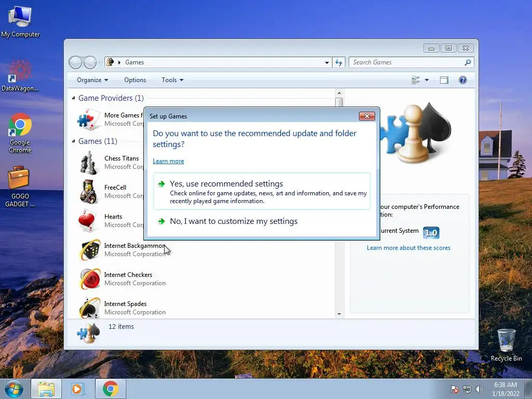Image resolution: width=532 pixels, height=399 pixels.
Task: Click the Internet Checkers name text
Action: [128, 275]
